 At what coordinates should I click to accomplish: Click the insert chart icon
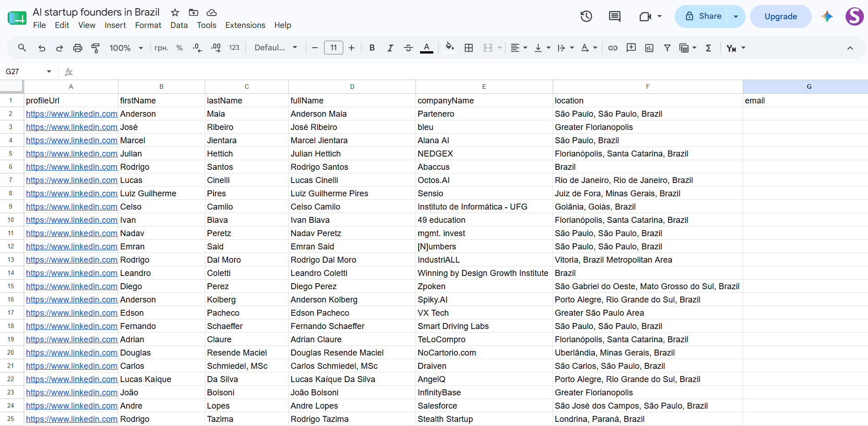[x=649, y=48]
